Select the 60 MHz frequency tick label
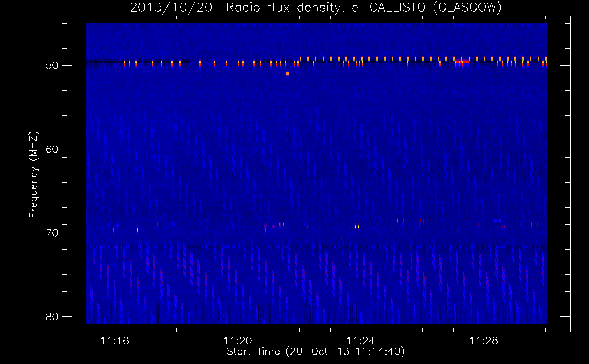The width and height of the screenshot is (589, 364). (x=52, y=149)
